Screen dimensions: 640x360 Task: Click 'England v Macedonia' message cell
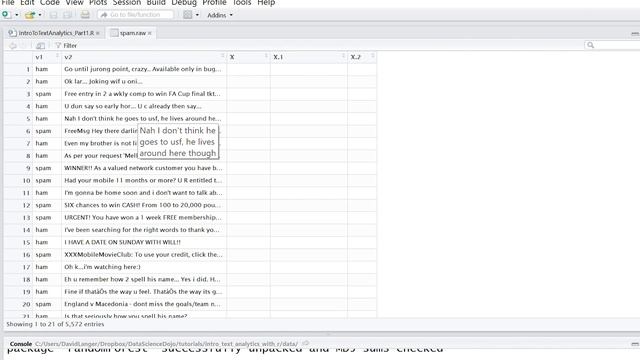tap(144, 304)
